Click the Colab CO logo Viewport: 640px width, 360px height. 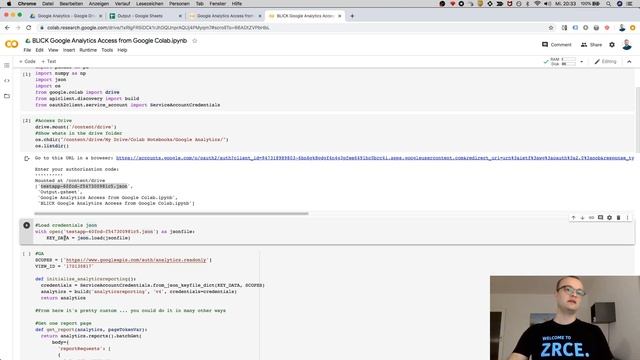11,44
